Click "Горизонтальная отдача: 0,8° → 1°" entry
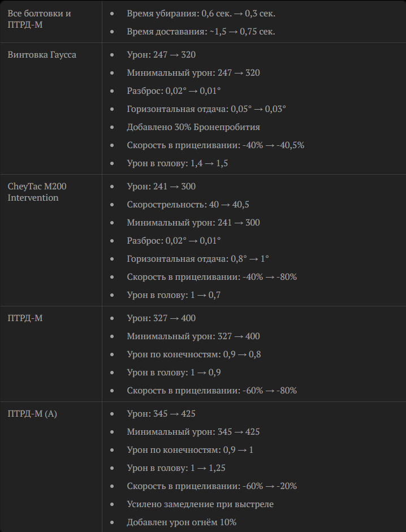 (198, 259)
